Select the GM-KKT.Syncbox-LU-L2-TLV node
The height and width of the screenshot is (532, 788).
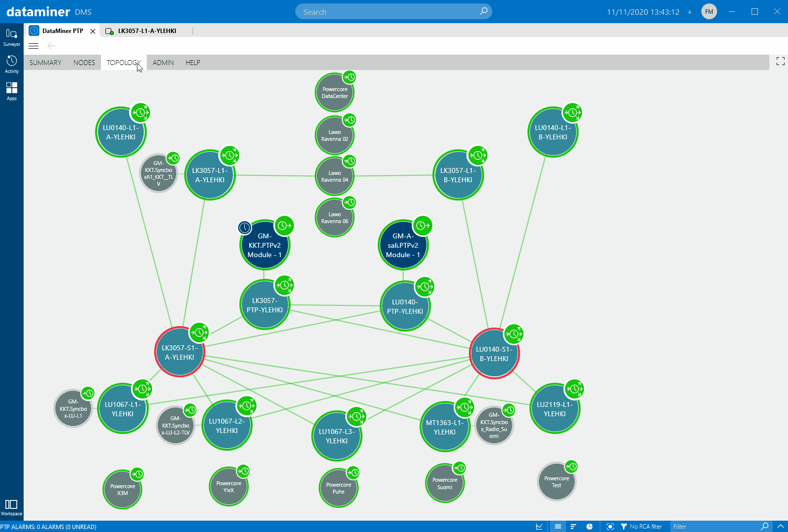point(175,425)
